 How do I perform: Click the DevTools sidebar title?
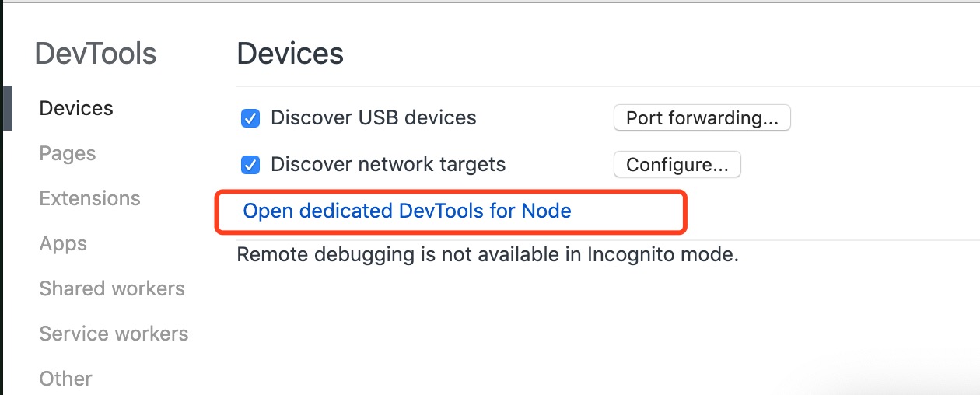[x=96, y=54]
